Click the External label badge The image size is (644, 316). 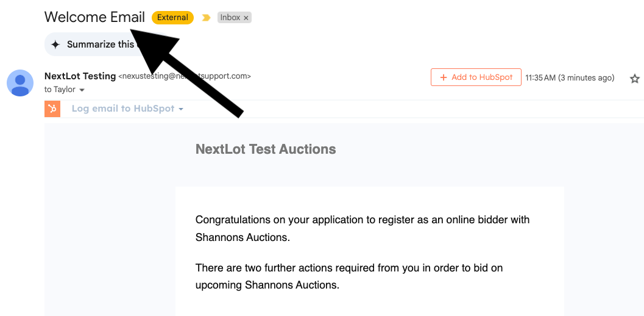coord(172,18)
